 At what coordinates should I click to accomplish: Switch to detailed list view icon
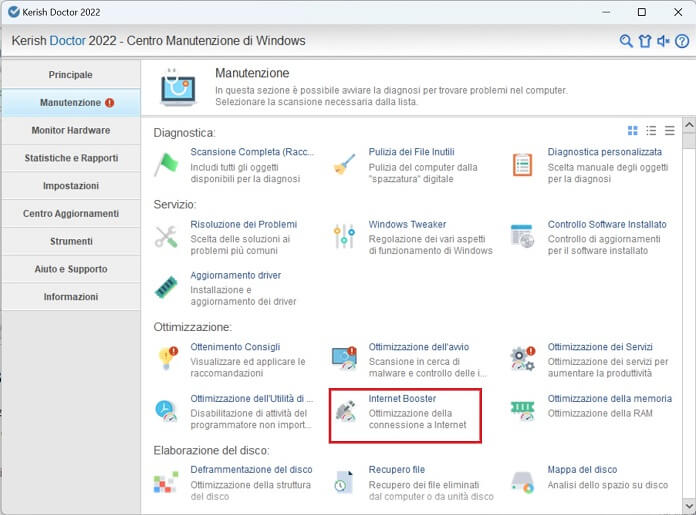[x=651, y=130]
